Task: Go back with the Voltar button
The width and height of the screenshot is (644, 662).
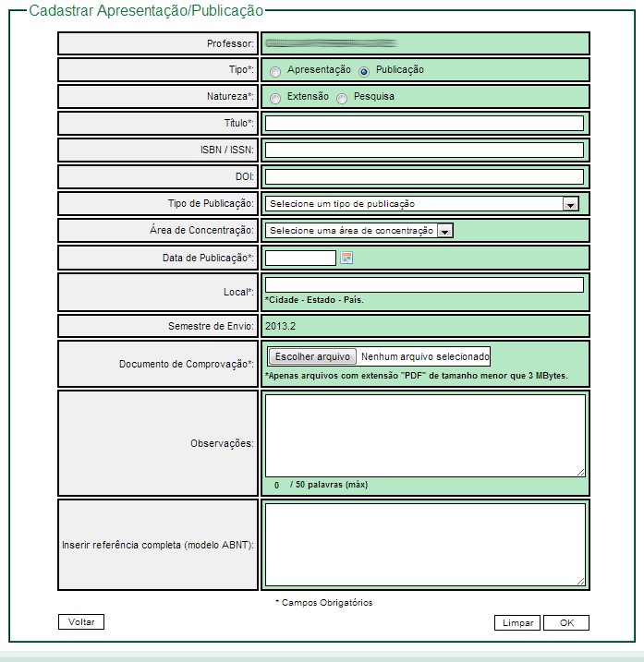Action: (81, 622)
